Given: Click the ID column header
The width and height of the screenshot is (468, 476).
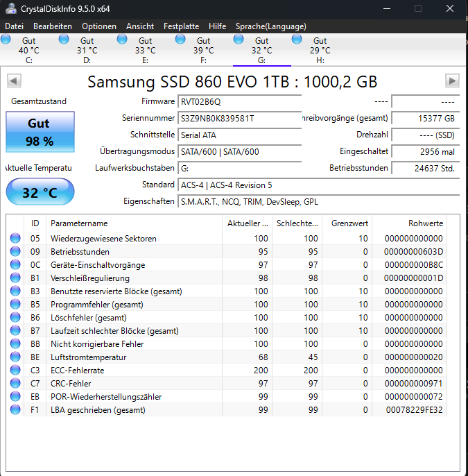Looking at the screenshot, I should point(35,223).
